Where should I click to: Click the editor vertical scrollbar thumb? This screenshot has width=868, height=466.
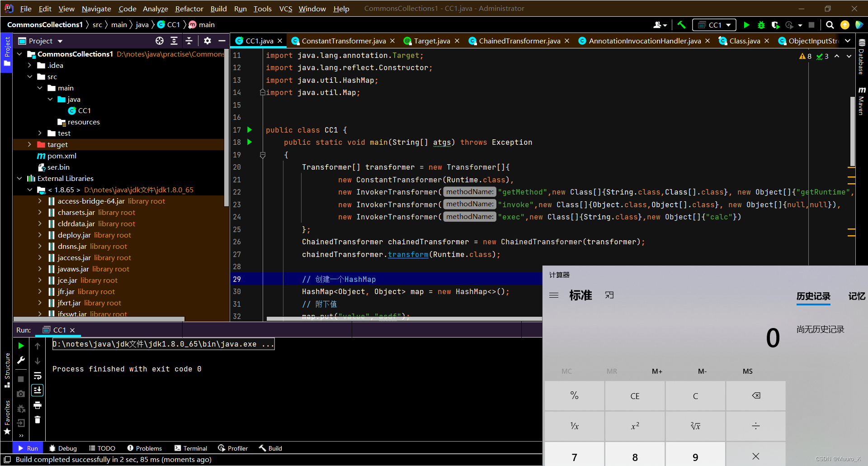tap(852, 131)
